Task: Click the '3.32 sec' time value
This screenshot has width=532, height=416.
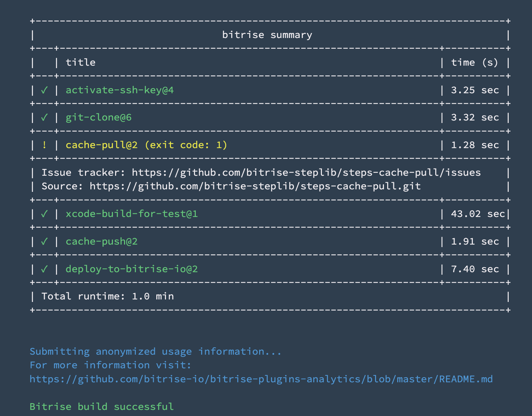Action: [x=475, y=118]
